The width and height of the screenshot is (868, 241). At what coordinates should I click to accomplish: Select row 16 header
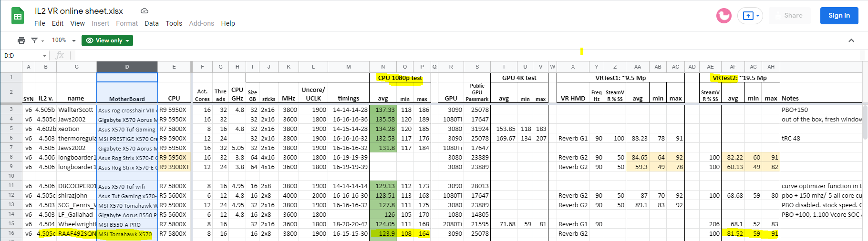pyautogui.click(x=11, y=233)
